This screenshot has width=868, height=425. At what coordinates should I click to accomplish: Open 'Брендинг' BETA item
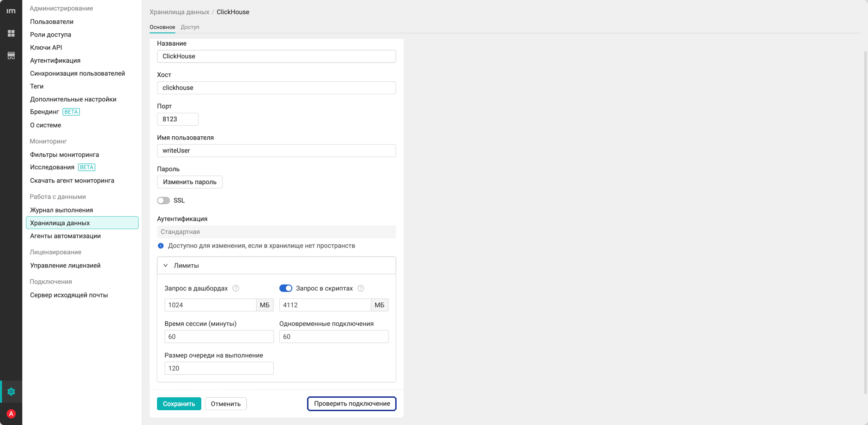point(54,112)
